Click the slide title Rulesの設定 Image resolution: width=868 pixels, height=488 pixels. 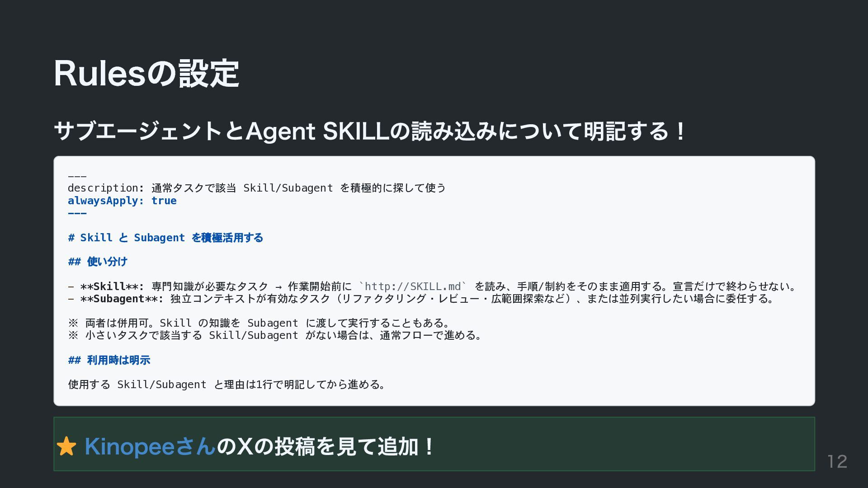[x=146, y=73]
